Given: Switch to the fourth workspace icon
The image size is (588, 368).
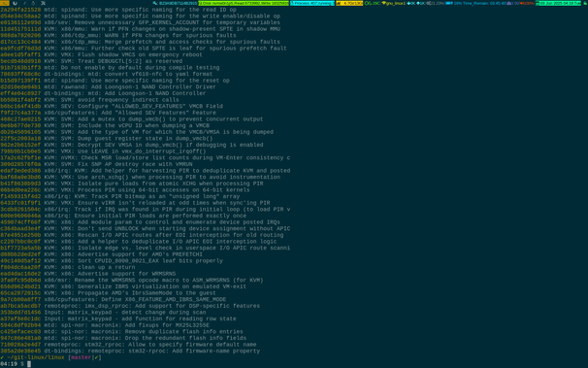Looking at the screenshot, I should [33, 3].
